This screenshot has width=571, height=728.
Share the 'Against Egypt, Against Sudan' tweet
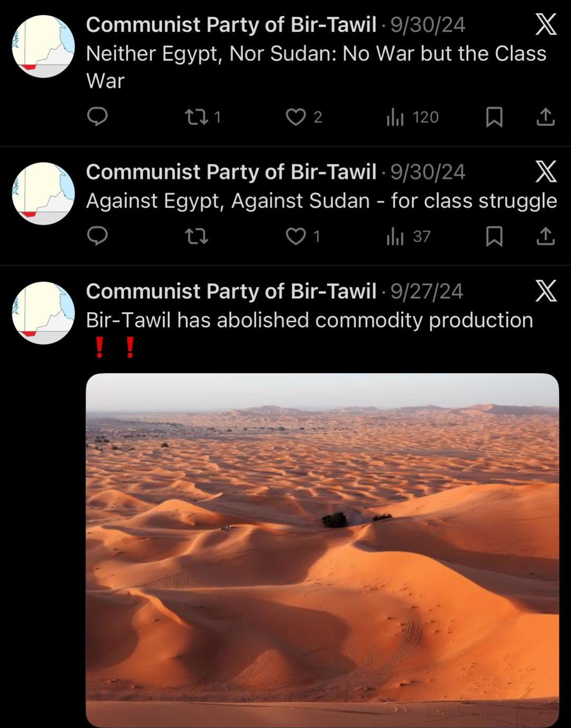[546, 236]
